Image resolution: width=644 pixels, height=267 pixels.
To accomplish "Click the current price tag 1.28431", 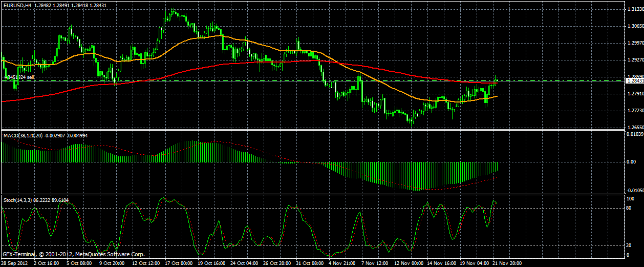I will click(x=635, y=81).
